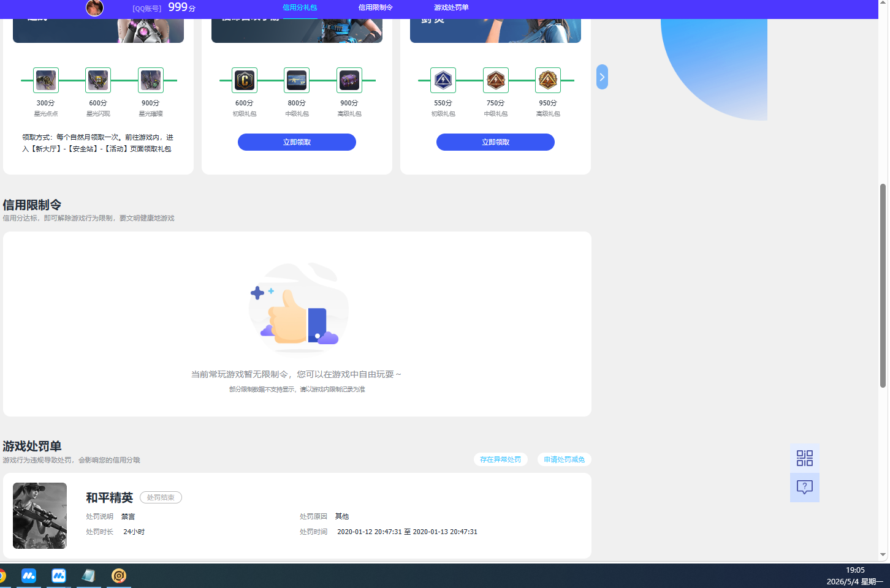890x588 pixels.
Task: Click the 处罚结束 status tag
Action: (x=161, y=497)
